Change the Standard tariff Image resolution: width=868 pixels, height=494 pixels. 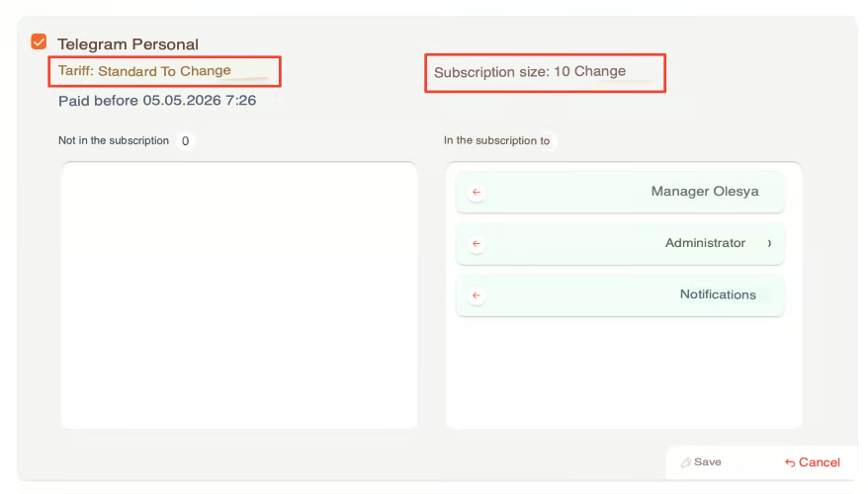[x=205, y=71]
